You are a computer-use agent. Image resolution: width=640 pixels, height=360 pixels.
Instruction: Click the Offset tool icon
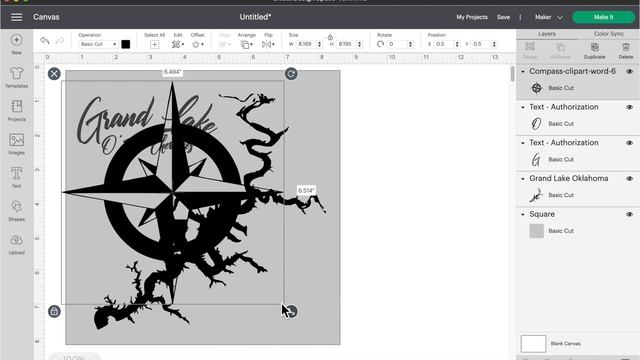pyautogui.click(x=198, y=44)
